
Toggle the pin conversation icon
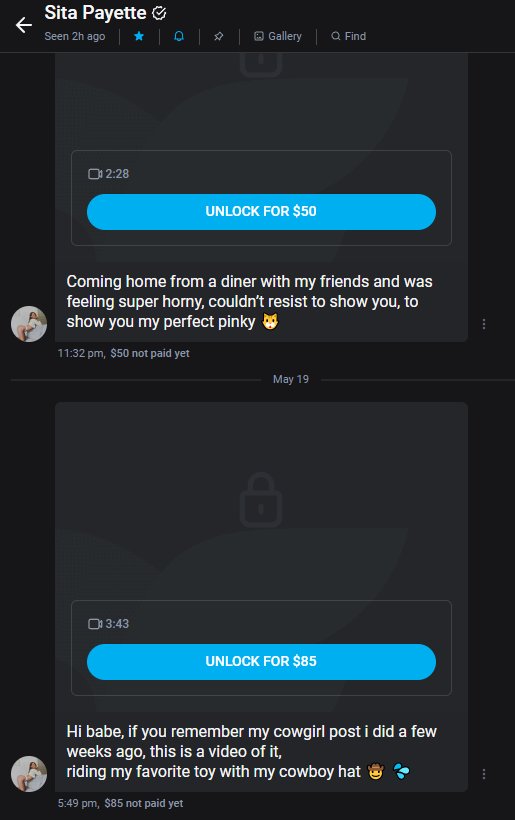coord(219,36)
